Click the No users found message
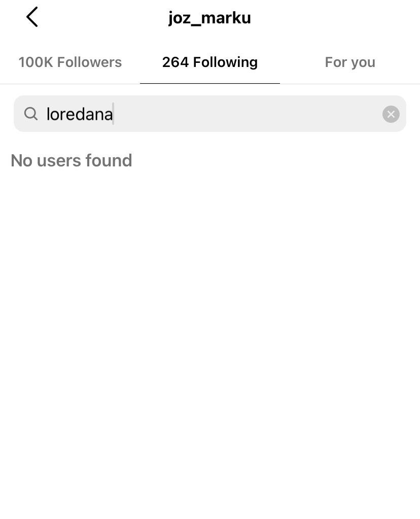This screenshot has height=519, width=420. coord(72,161)
